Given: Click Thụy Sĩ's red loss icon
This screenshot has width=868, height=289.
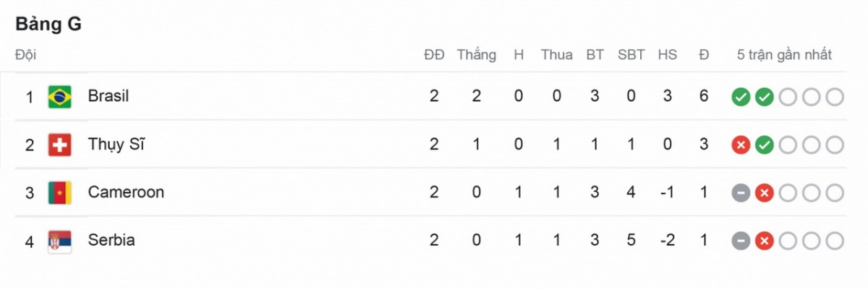Looking at the screenshot, I should tap(740, 145).
